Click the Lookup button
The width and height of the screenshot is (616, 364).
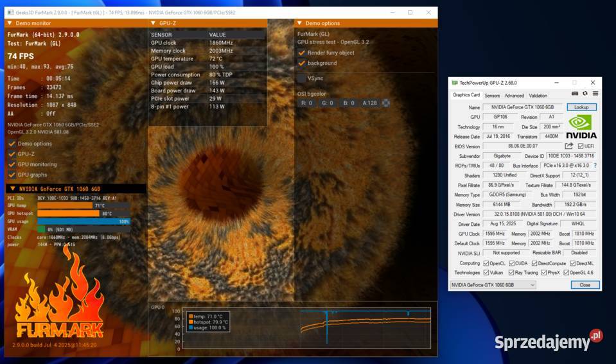pyautogui.click(x=581, y=107)
